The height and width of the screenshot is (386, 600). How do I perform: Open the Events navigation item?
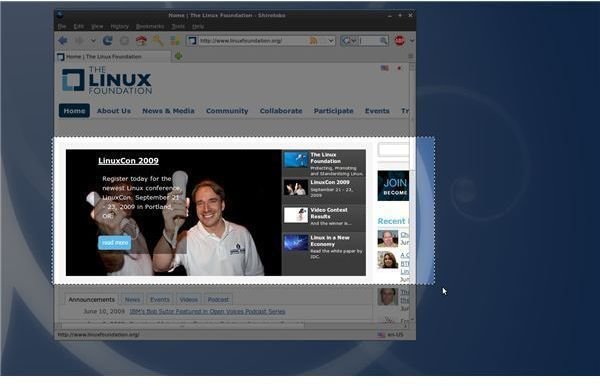click(x=377, y=111)
